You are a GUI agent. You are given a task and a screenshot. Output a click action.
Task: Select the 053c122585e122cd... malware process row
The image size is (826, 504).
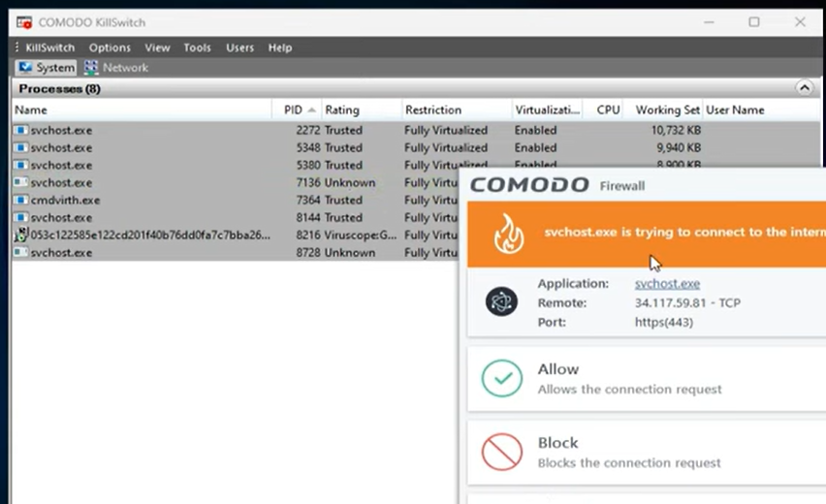pos(235,235)
